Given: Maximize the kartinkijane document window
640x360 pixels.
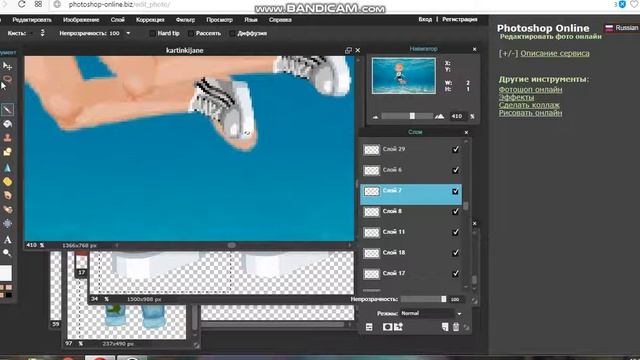Looking at the screenshot, I should (x=348, y=50).
